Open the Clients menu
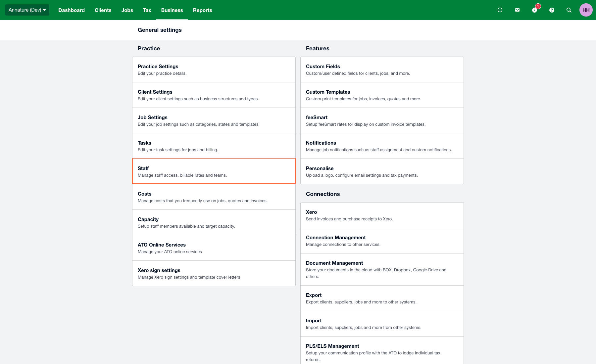The width and height of the screenshot is (596, 364). [x=103, y=10]
